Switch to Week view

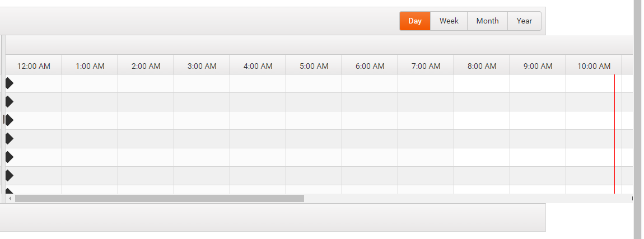pyautogui.click(x=449, y=21)
